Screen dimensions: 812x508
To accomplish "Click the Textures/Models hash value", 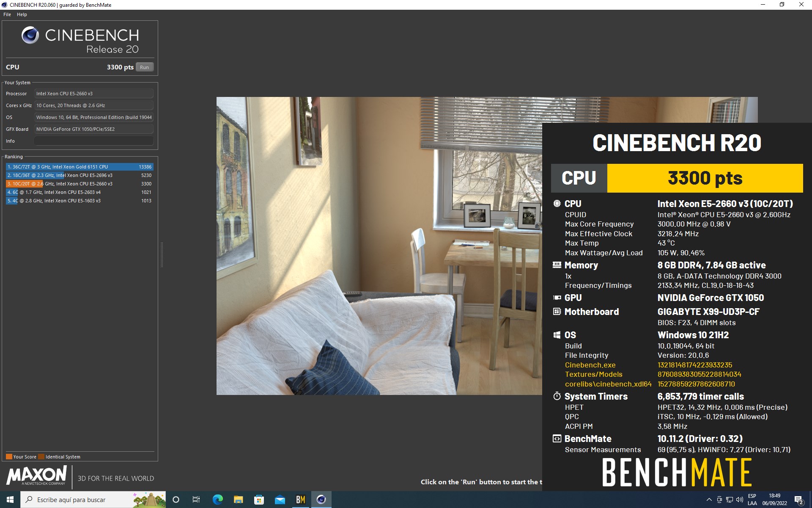I will [700, 374].
